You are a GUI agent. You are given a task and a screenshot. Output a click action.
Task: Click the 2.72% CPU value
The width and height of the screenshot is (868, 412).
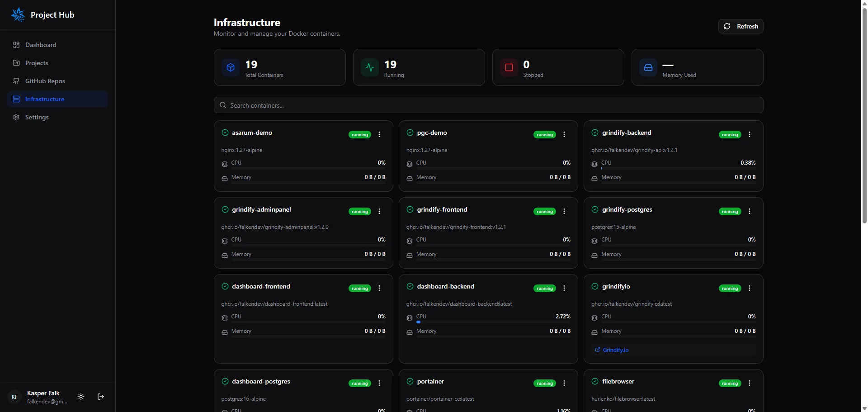pos(563,317)
